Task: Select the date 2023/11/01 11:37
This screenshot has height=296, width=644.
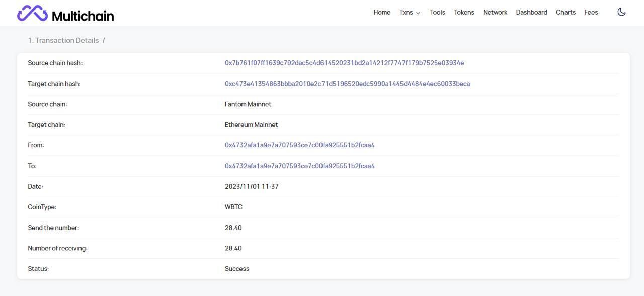Action: coord(252,186)
